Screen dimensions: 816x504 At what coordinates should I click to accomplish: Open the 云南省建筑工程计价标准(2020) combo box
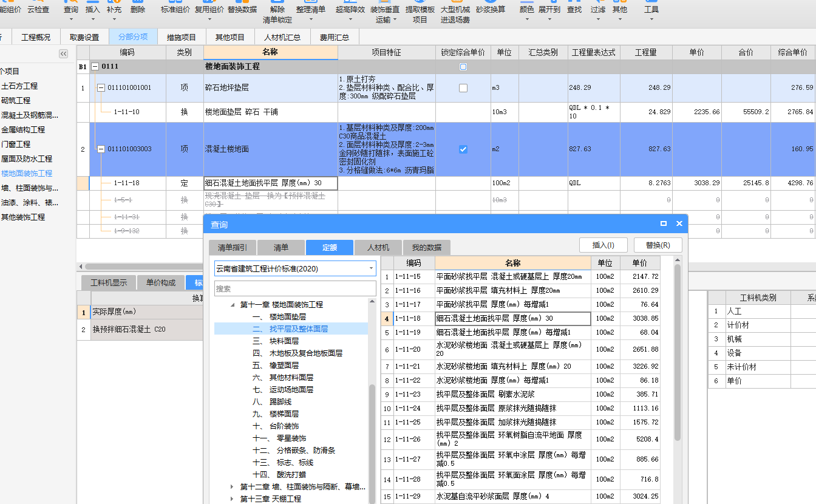[295, 268]
